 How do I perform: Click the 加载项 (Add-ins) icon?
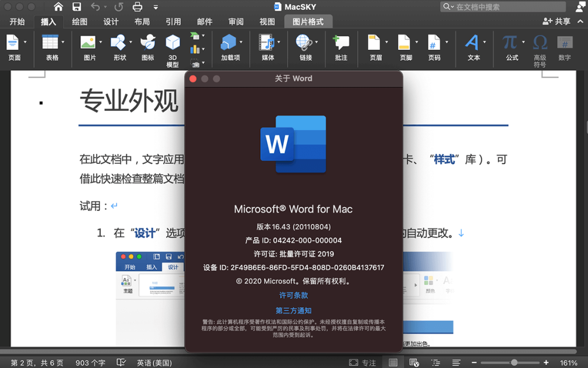pos(230,43)
